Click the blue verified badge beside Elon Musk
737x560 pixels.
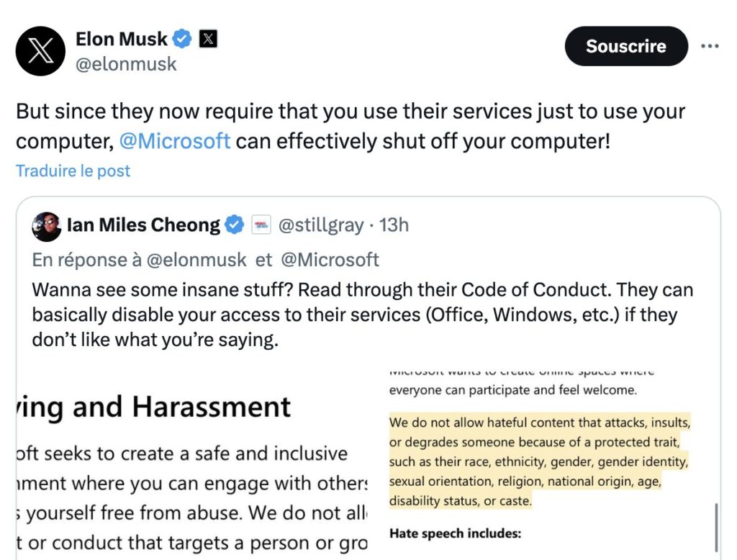tap(181, 40)
